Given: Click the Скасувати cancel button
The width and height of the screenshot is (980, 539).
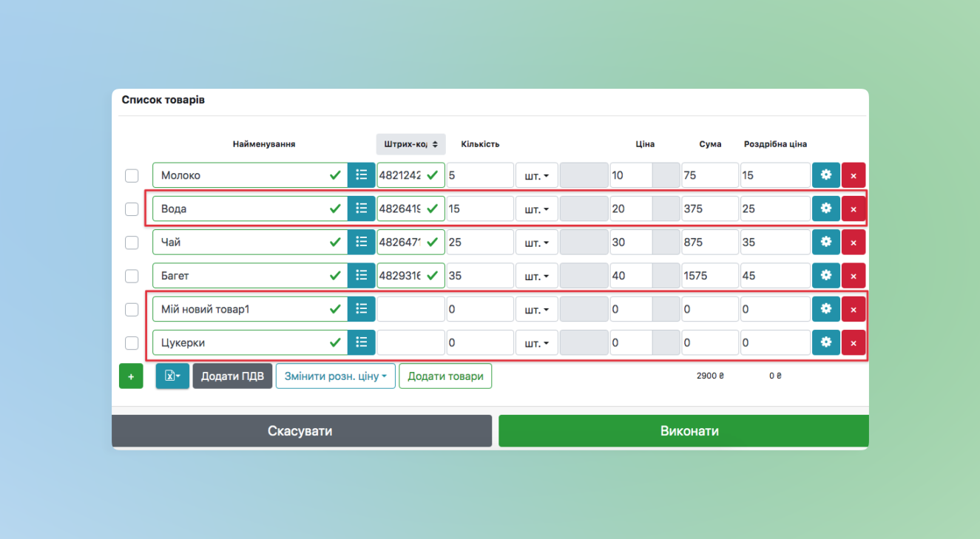Looking at the screenshot, I should pos(301,431).
